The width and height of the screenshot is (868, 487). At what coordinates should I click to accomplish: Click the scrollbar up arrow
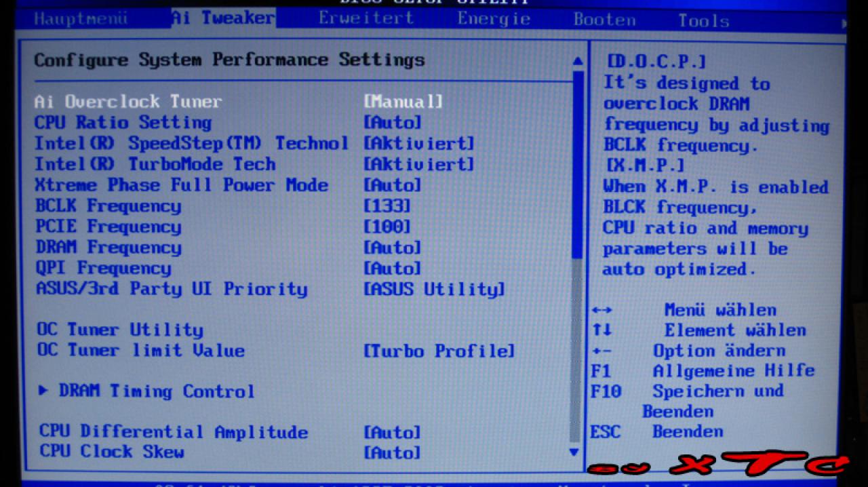click(x=577, y=62)
